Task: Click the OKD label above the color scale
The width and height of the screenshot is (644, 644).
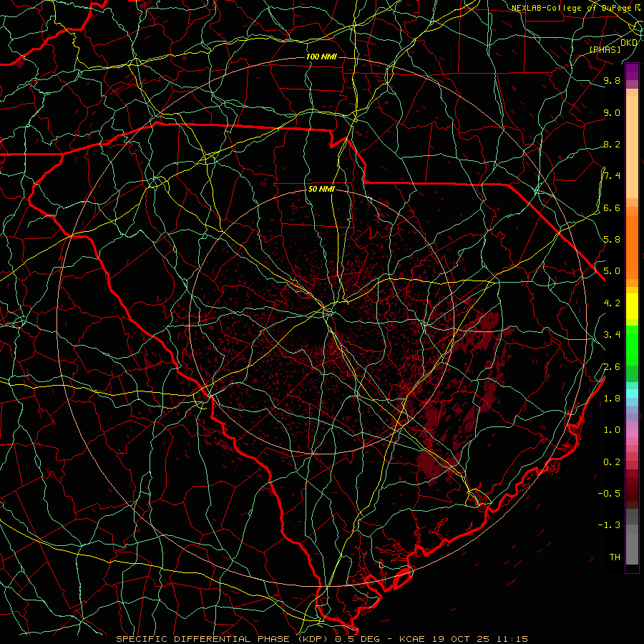Action: 629,43
